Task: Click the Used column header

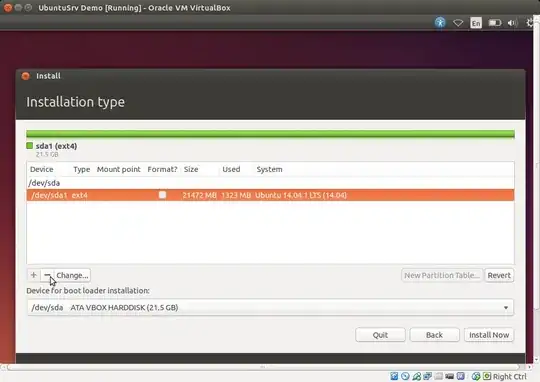Action: pyautogui.click(x=231, y=169)
